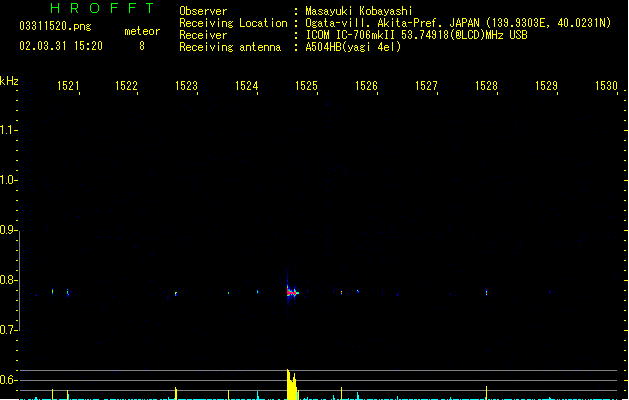Click time axis label 1528
This screenshot has width=629, height=400.
pos(487,86)
